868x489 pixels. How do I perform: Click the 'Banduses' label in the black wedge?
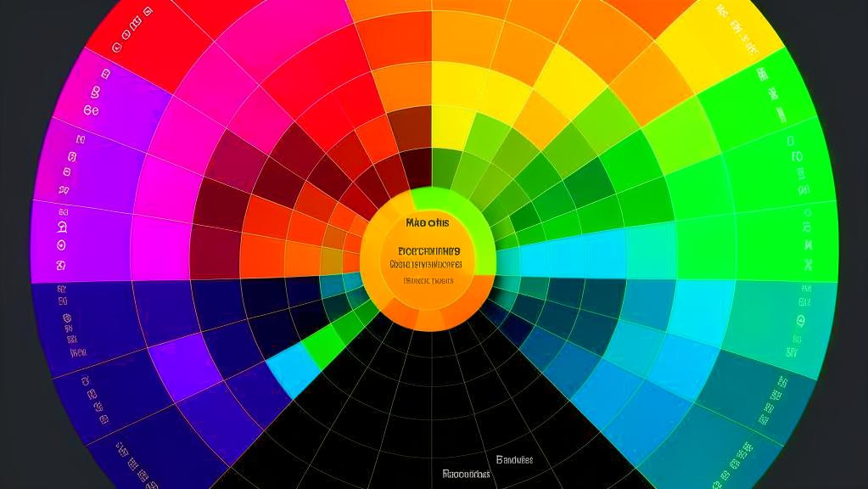[x=514, y=459]
